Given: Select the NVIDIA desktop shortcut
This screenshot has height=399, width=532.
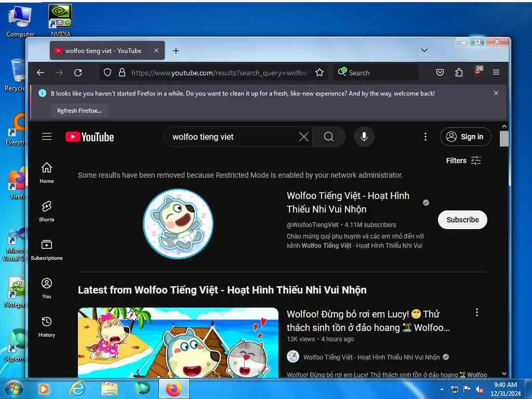Looking at the screenshot, I should (60, 20).
